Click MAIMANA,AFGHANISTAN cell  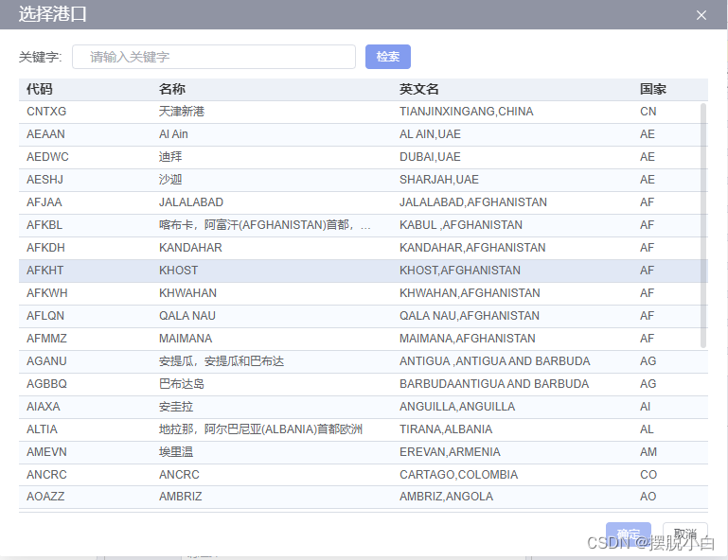(x=467, y=339)
